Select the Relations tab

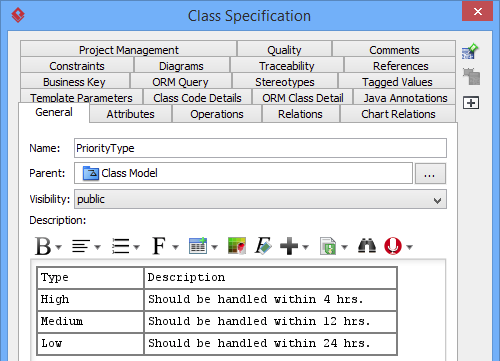click(300, 114)
